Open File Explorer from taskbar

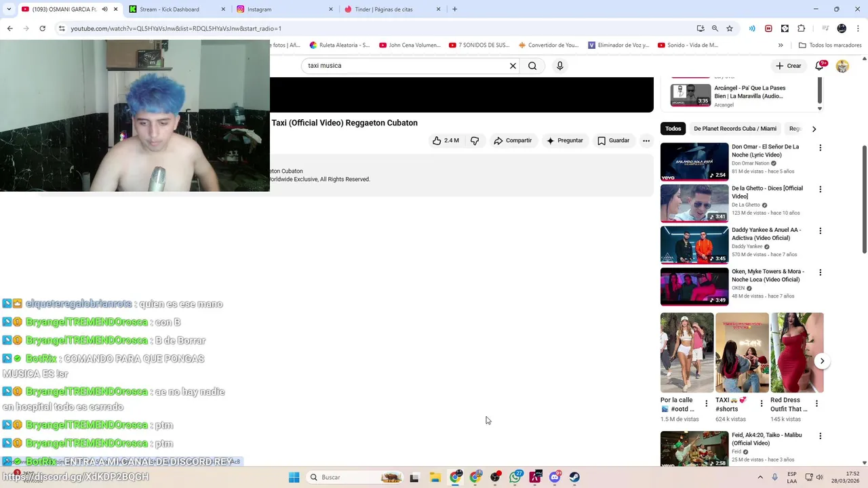tap(435, 477)
